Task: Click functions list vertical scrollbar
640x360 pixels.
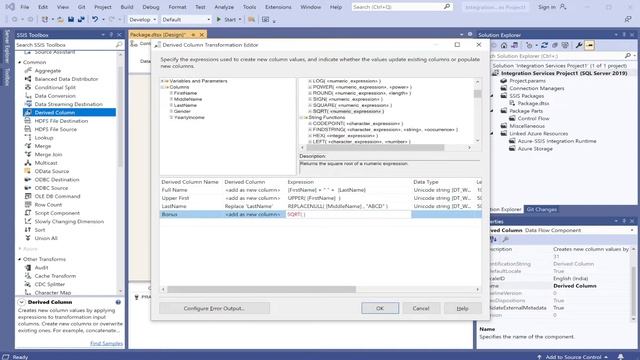Action: [477, 94]
